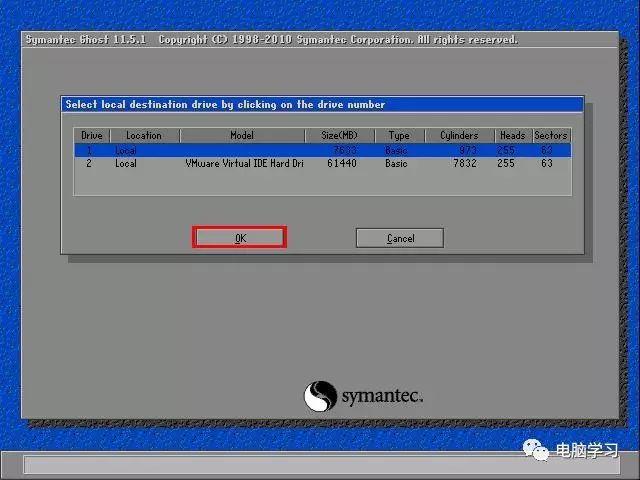Click the WeChat watermark icon
Image resolution: width=640 pixels, height=480 pixels.
point(539,451)
